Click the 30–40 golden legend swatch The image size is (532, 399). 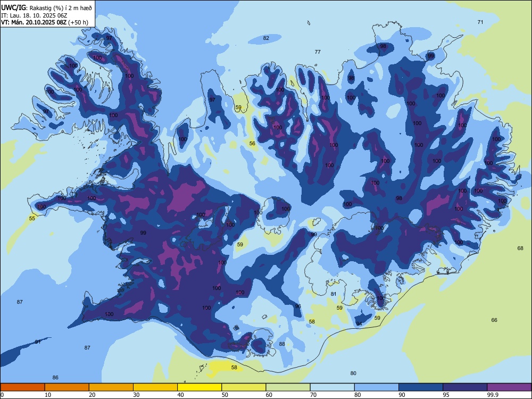click(155, 387)
